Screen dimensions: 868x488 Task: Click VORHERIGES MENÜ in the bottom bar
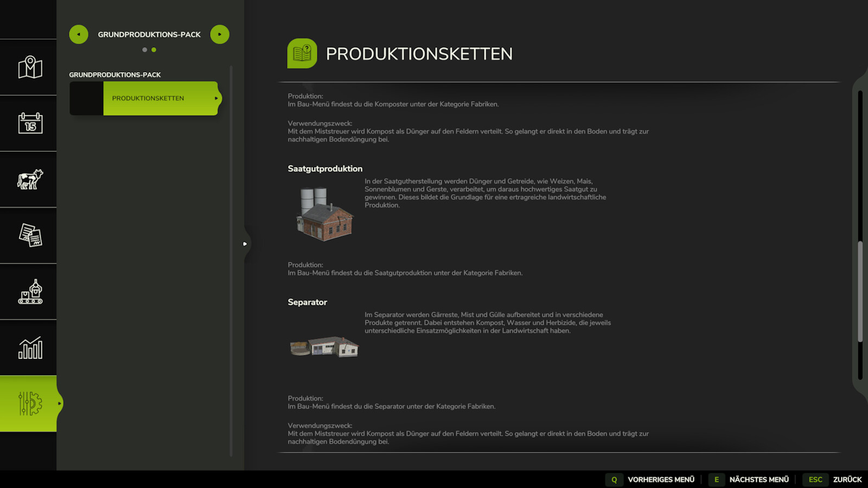tap(661, 479)
